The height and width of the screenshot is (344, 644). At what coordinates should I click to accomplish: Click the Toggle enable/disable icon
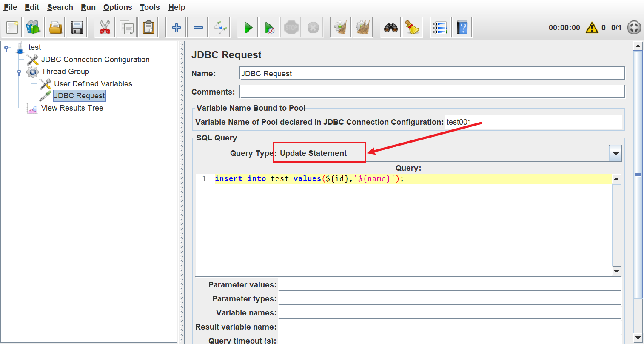[x=219, y=28]
